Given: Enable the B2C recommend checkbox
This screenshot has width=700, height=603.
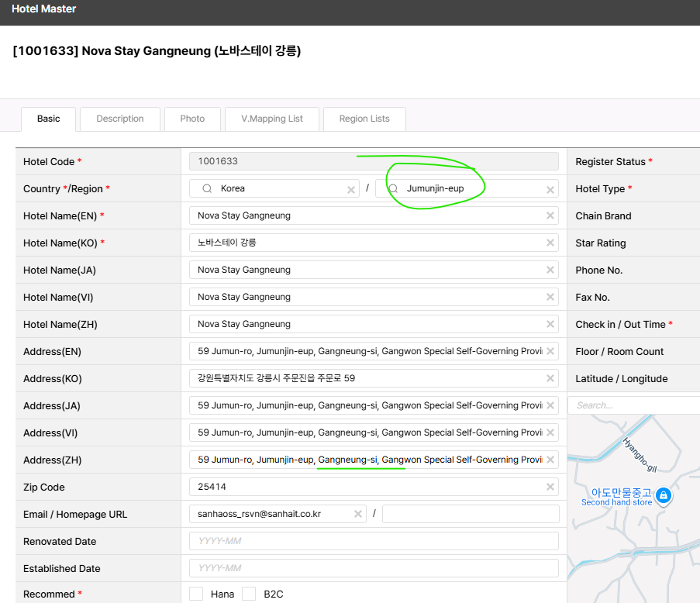Looking at the screenshot, I should coord(249,594).
